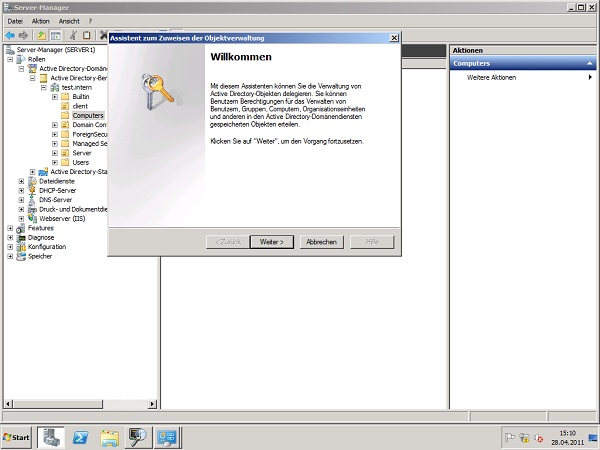Expand the DHCP-Server node
Image resolution: width=600 pixels, height=450 pixels.
click(21, 191)
